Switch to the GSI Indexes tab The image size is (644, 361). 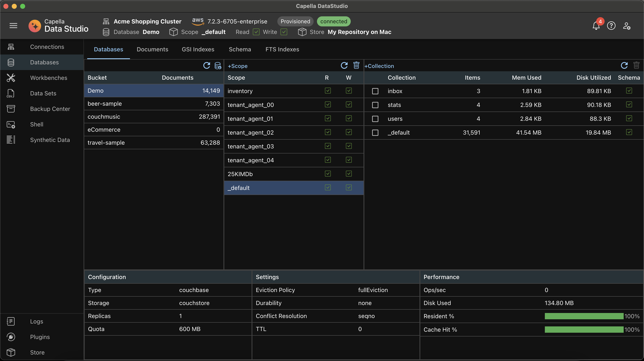[x=198, y=49]
